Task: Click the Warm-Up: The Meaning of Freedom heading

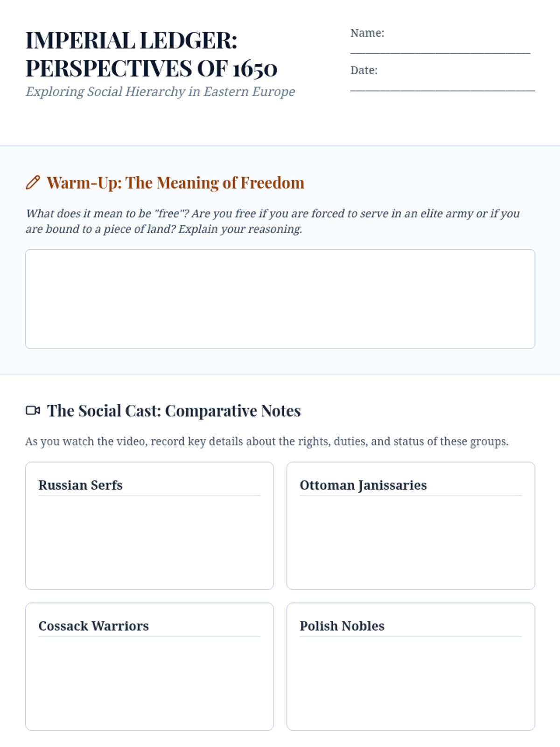Action: pyautogui.click(x=175, y=183)
